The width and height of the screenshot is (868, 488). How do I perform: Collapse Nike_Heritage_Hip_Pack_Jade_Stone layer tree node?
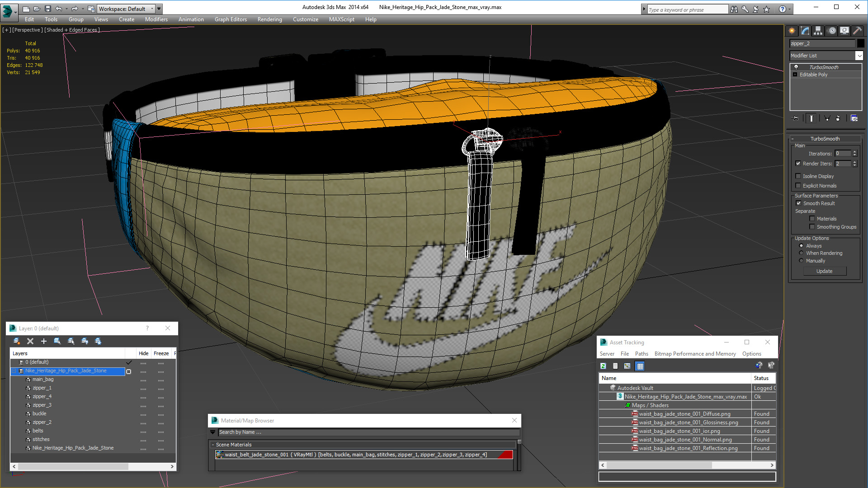[14, 371]
